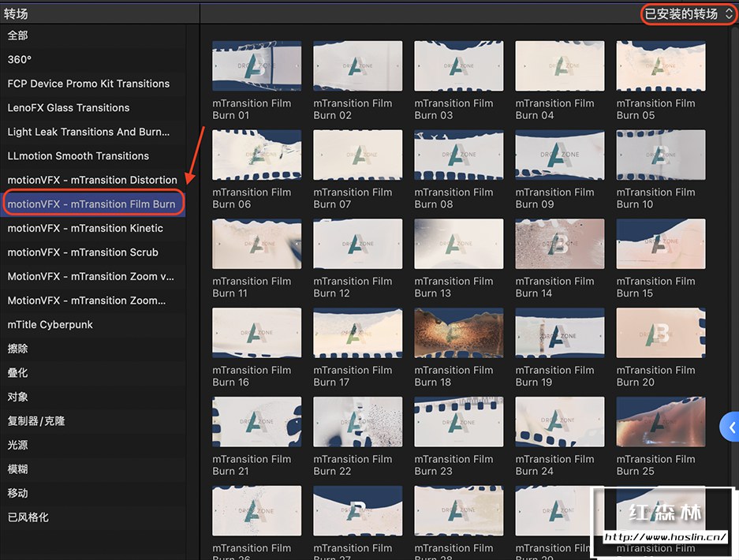
Task: Select mTransition Film Burn 06 thumbnail
Action: pyautogui.click(x=257, y=155)
